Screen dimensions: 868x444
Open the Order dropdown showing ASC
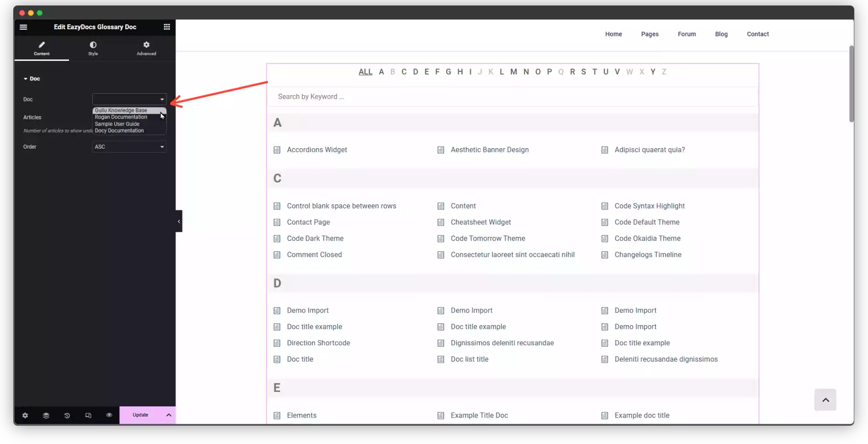pos(129,146)
